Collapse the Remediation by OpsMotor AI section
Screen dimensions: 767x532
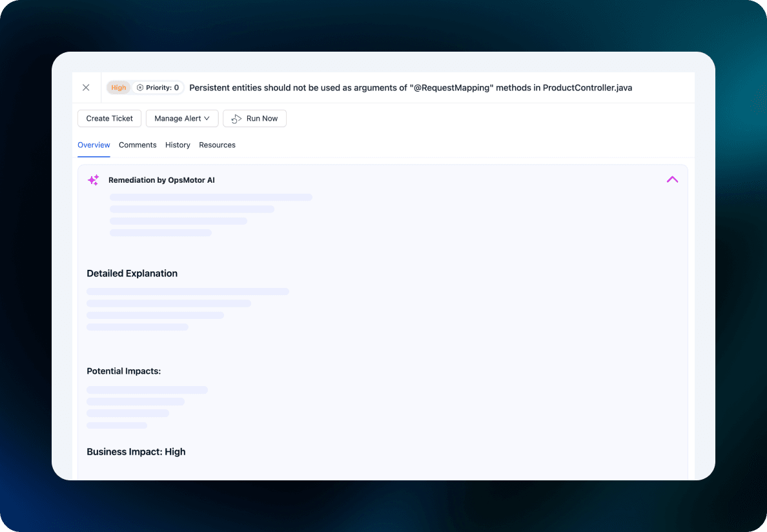click(x=673, y=179)
